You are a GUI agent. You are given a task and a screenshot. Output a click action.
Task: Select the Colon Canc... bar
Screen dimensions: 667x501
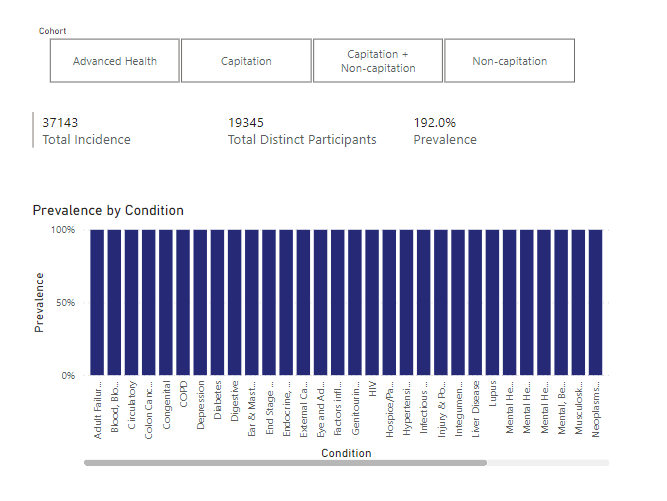[x=148, y=302]
